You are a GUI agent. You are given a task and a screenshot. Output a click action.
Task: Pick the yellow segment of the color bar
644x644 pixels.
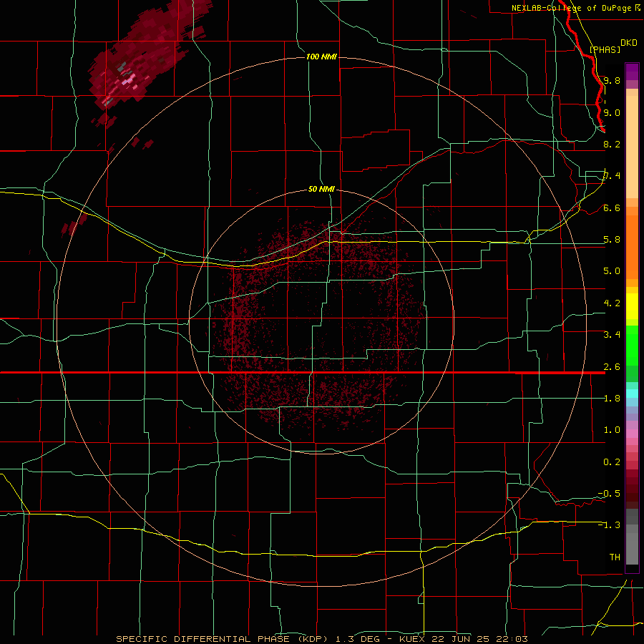coord(632,306)
